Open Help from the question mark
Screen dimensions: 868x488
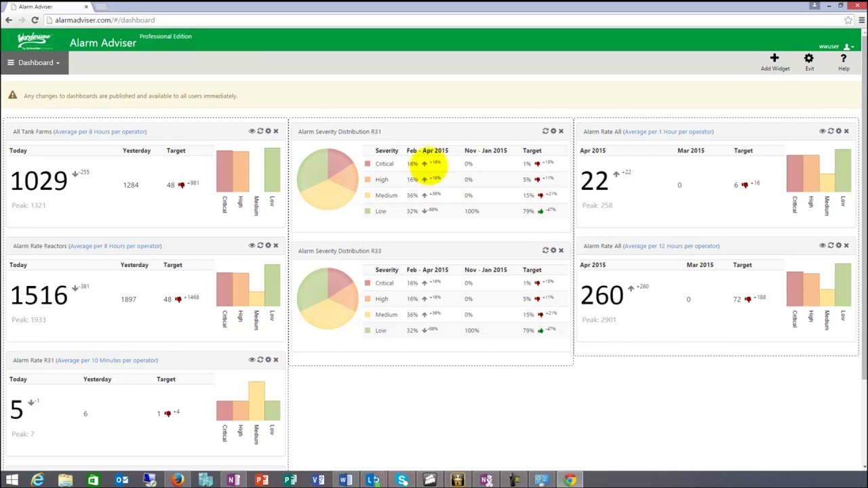coord(844,62)
